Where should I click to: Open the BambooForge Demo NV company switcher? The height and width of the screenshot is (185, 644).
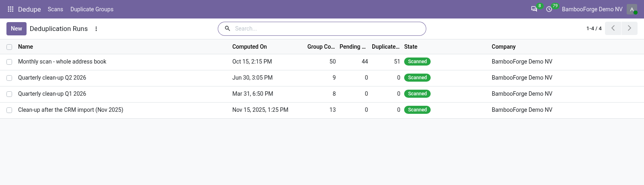pos(592,9)
